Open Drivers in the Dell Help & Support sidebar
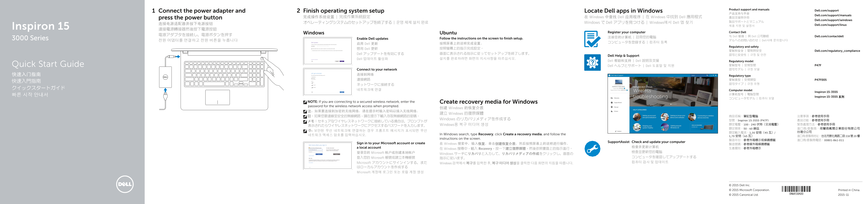The width and height of the screenshot is (868, 204). click(x=615, y=111)
